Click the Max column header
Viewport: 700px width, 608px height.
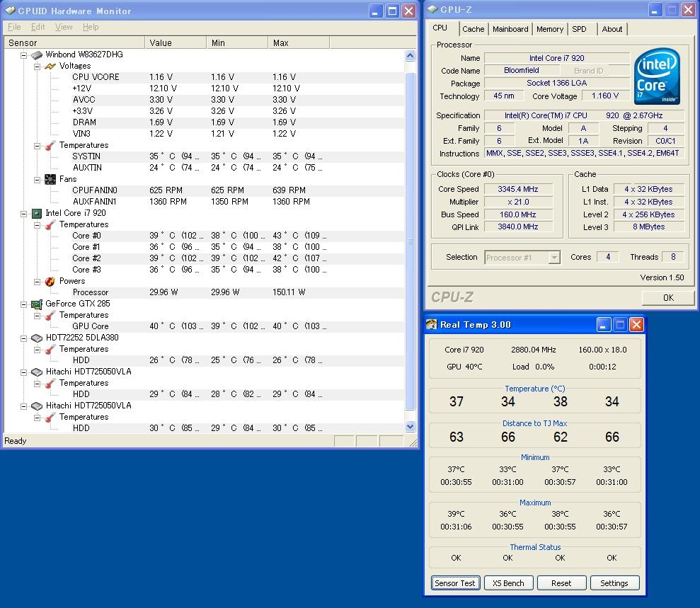pos(299,43)
